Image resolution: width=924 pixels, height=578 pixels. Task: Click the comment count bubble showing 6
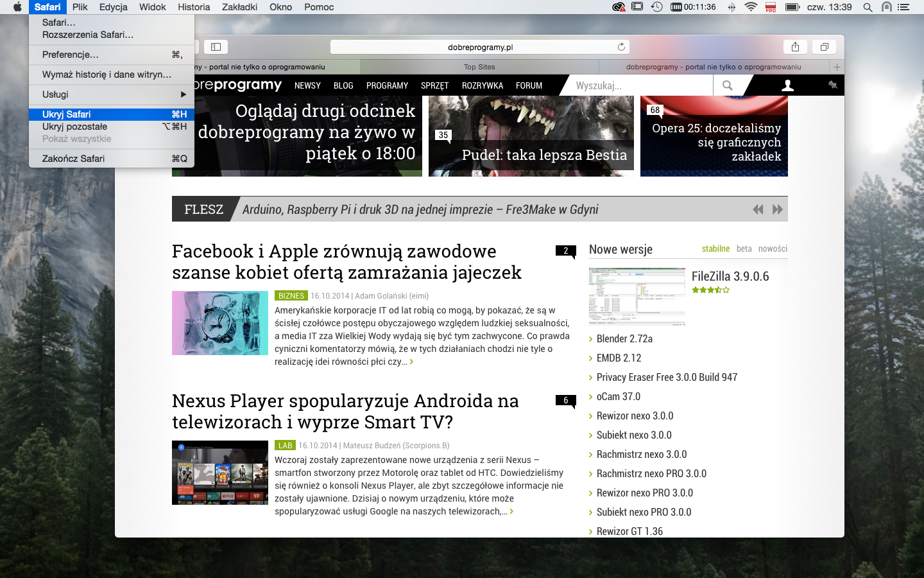[x=566, y=401]
